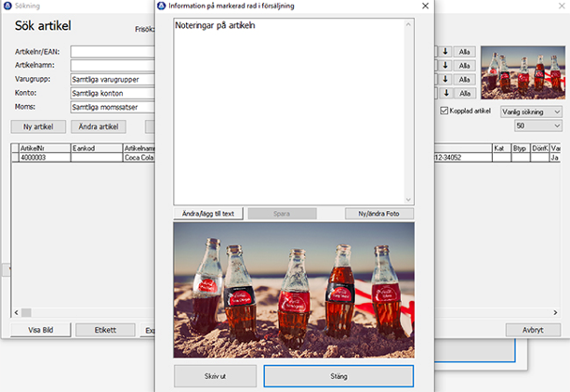The height and width of the screenshot is (392, 570).
Task: Click the Ja cell in the article row
Action: click(555, 157)
